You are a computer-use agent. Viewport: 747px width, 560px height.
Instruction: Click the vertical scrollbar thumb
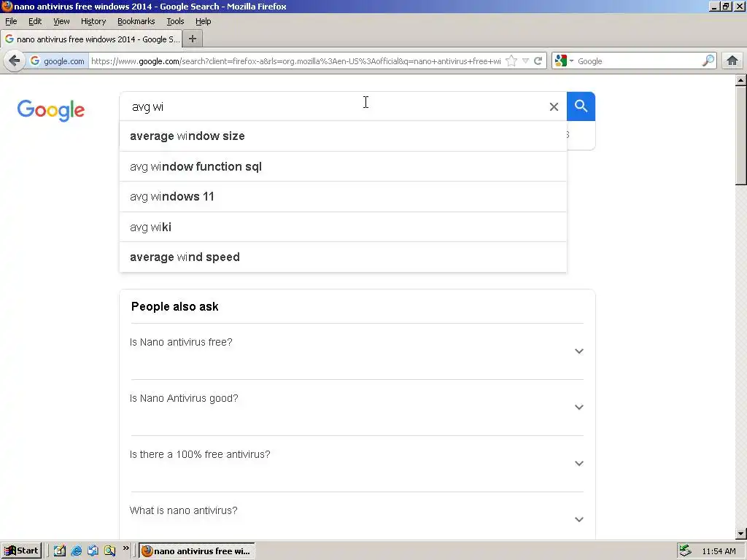click(741, 135)
